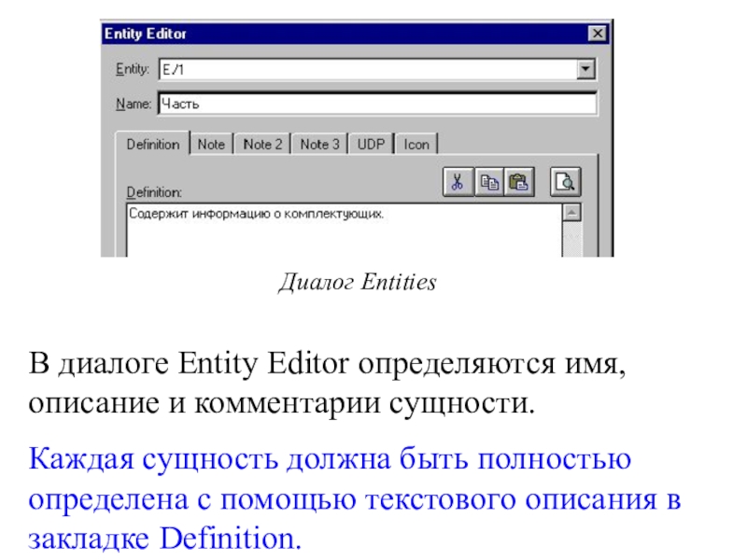
Task: Click the Cut scissors icon
Action: click(x=457, y=182)
